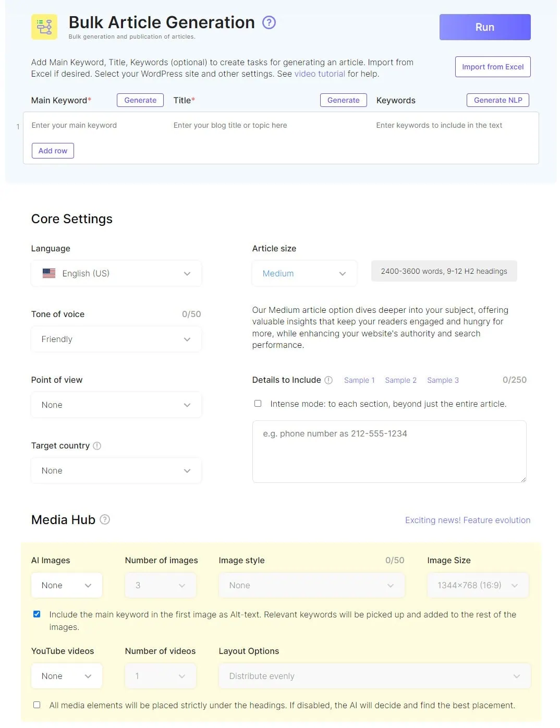Expand the Article size Medium dropdown
This screenshot has height=728, width=560.
(x=305, y=273)
